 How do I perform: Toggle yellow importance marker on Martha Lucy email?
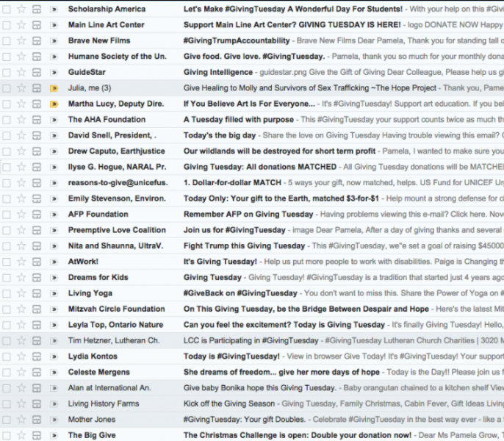(x=54, y=104)
